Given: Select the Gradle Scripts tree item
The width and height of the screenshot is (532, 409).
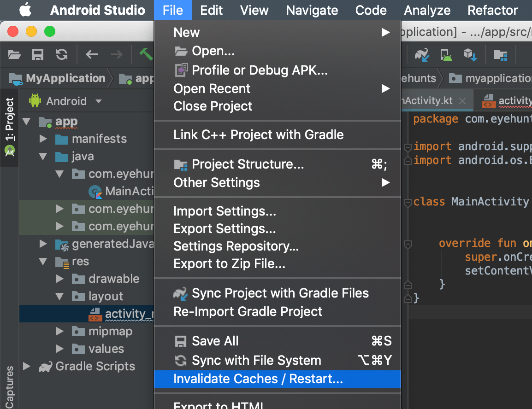Looking at the screenshot, I should 95,366.
